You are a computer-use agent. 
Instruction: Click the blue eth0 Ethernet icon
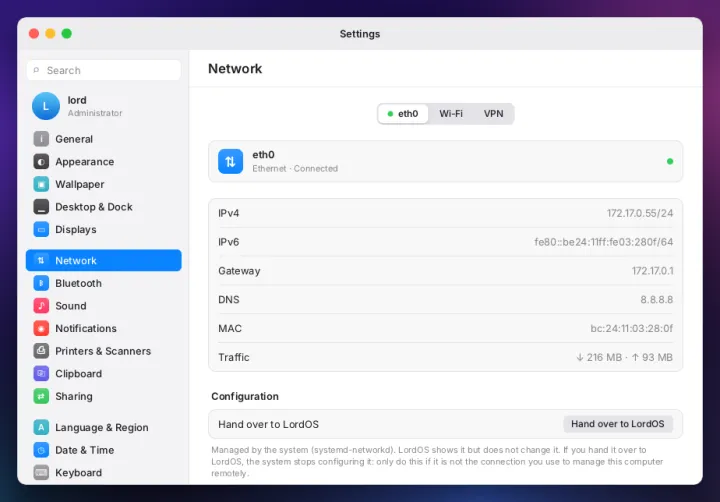[231, 161]
